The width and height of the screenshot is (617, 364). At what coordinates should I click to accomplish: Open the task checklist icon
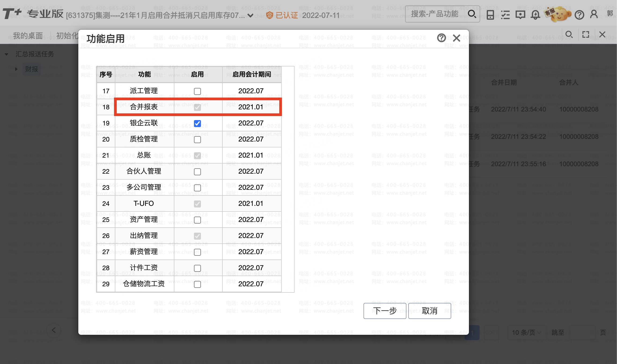(505, 14)
